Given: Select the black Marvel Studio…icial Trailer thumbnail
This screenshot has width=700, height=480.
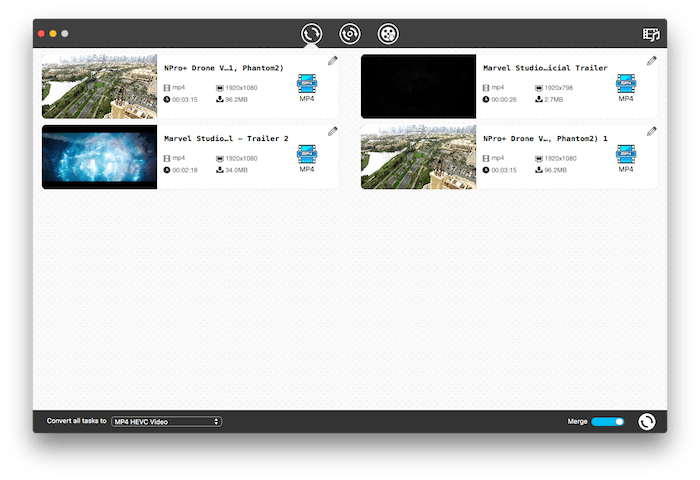Looking at the screenshot, I should pyautogui.click(x=418, y=86).
